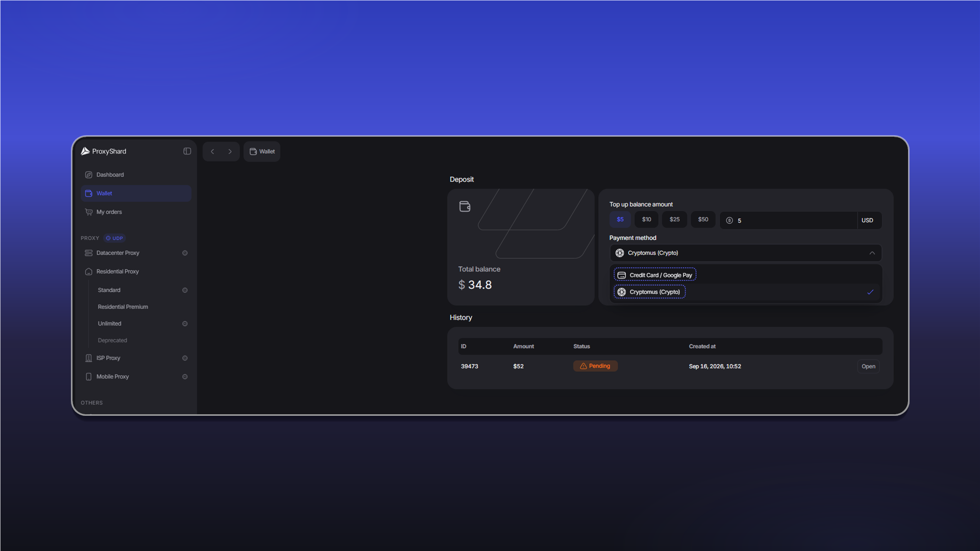The height and width of the screenshot is (551, 980).
Task: Open transaction 39473
Action: point(868,367)
